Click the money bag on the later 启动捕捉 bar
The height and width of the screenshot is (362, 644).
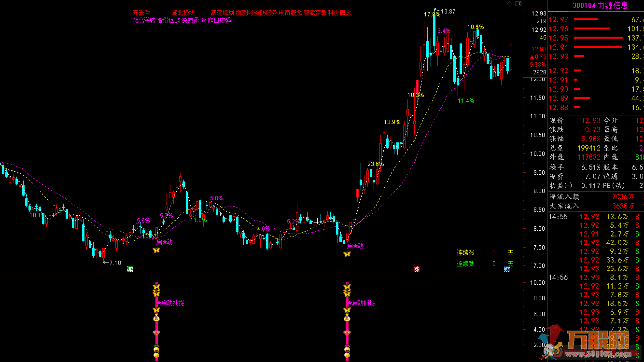pos(347,318)
